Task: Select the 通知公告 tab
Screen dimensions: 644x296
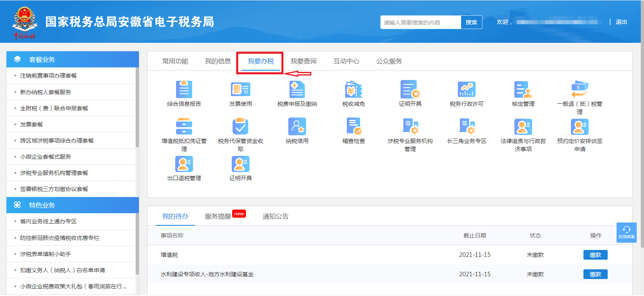Action: point(276,216)
